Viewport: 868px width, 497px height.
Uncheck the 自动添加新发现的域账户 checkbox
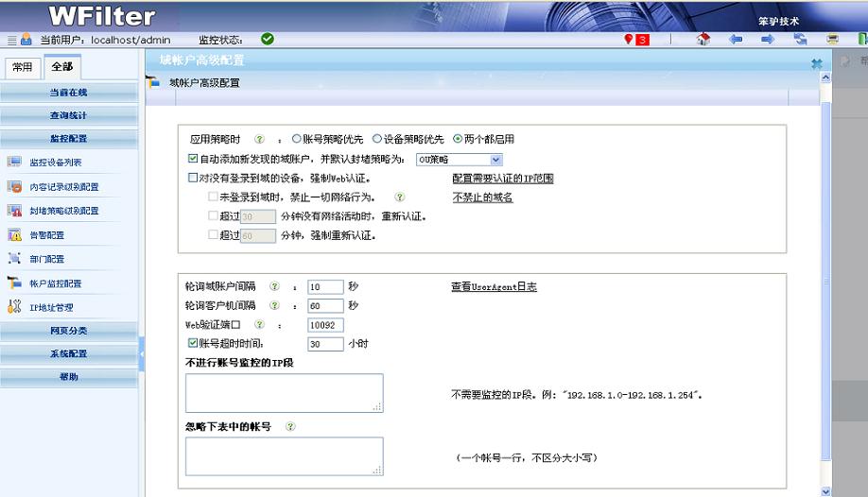click(194, 160)
